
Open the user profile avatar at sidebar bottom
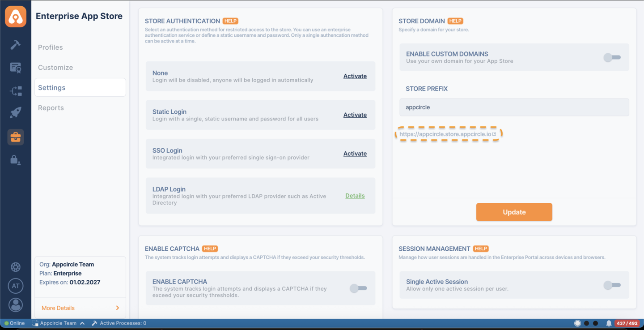pyautogui.click(x=15, y=305)
